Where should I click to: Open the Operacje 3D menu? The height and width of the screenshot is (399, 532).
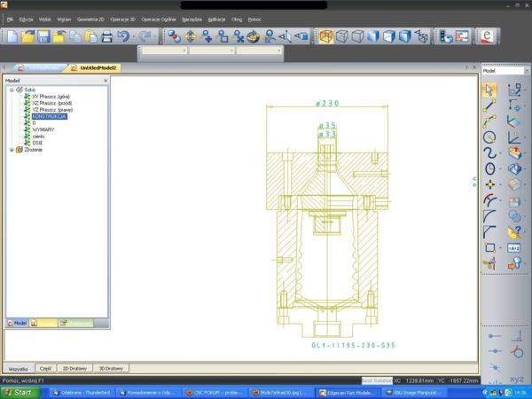point(123,20)
